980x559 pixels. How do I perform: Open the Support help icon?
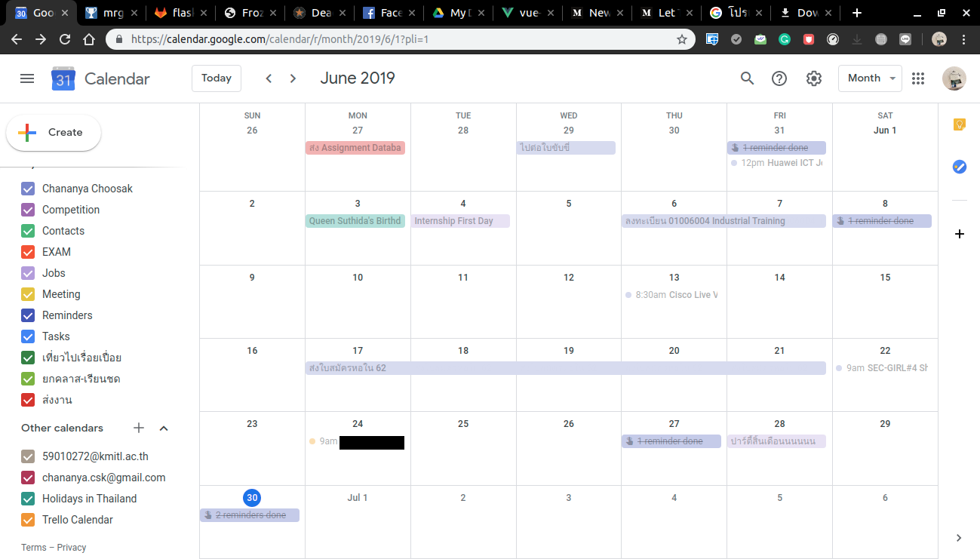(779, 78)
